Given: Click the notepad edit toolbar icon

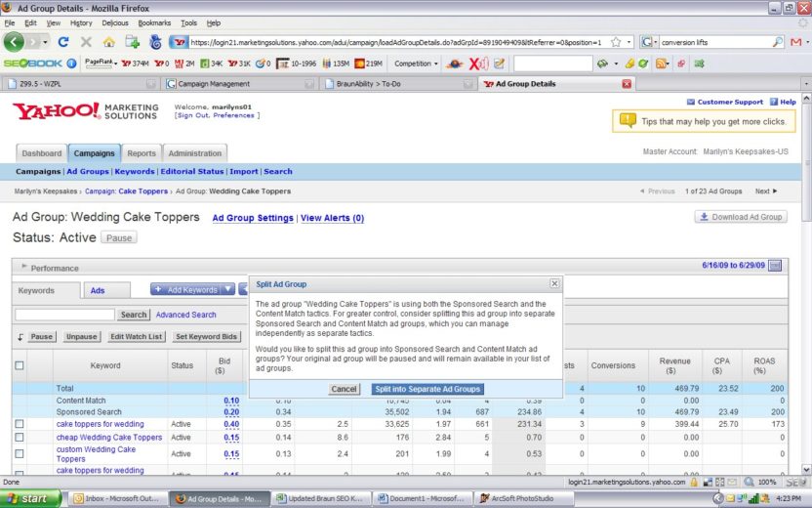Looking at the screenshot, I should [x=500, y=63].
